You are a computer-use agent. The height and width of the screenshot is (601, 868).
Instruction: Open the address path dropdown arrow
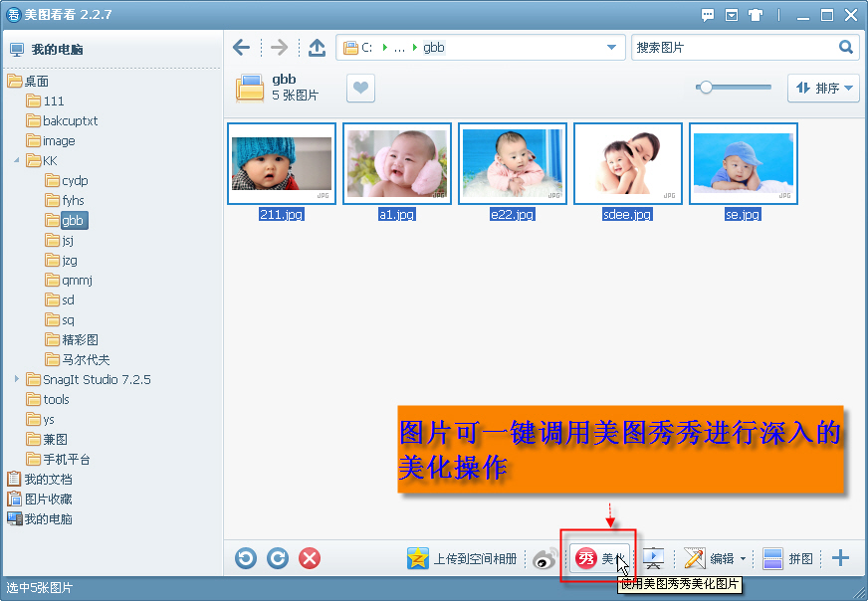(611, 48)
